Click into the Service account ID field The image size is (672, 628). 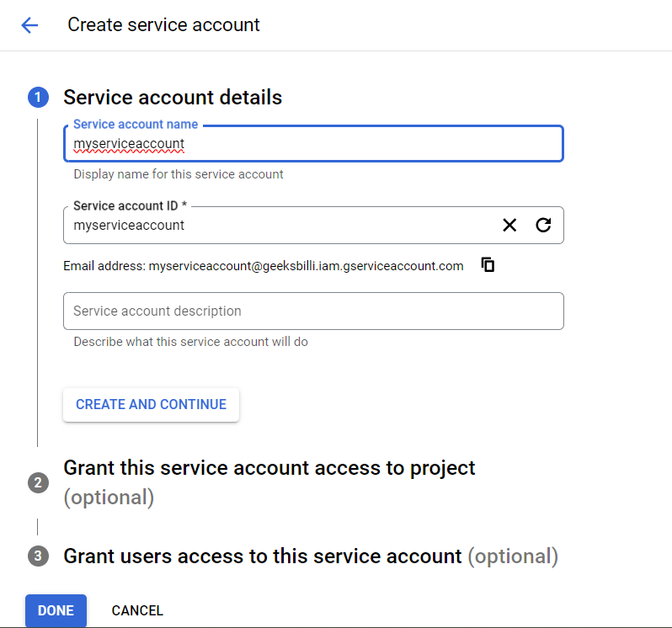(278, 226)
